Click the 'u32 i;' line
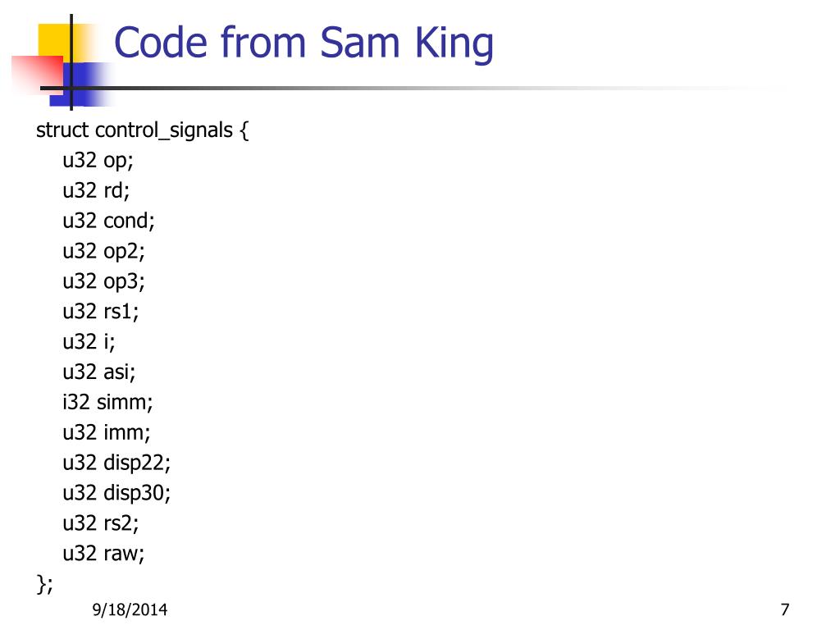This screenshot has width=840, height=630. pos(89,342)
